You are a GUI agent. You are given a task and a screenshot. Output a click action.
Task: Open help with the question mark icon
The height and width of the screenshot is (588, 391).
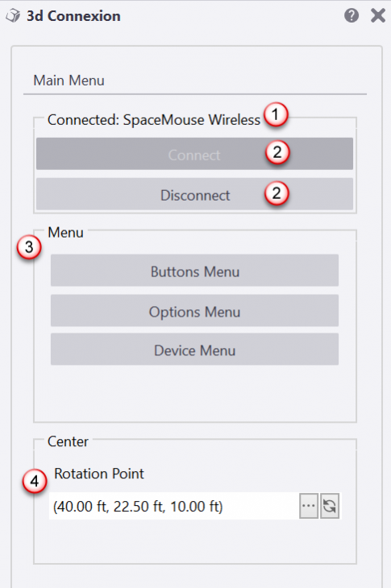click(351, 16)
